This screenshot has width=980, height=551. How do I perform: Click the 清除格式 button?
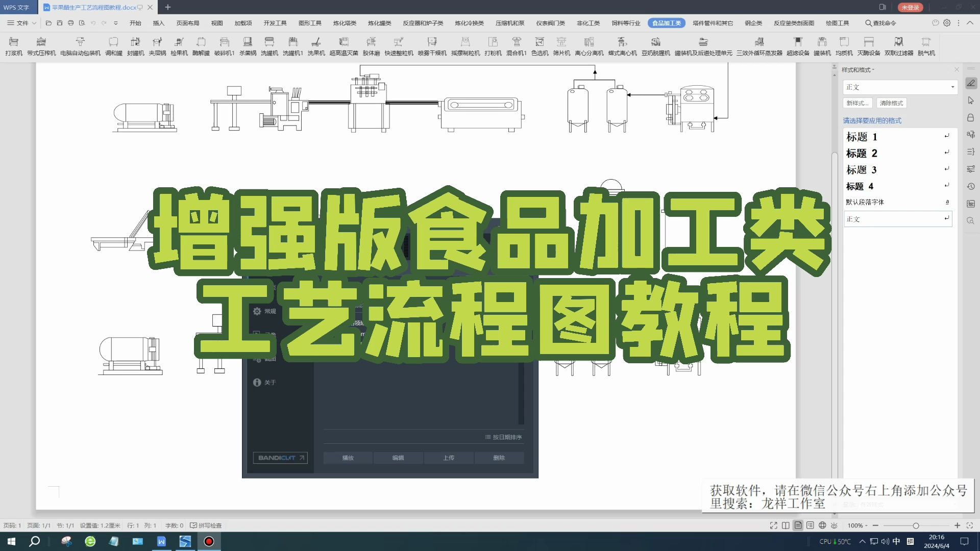(x=891, y=103)
